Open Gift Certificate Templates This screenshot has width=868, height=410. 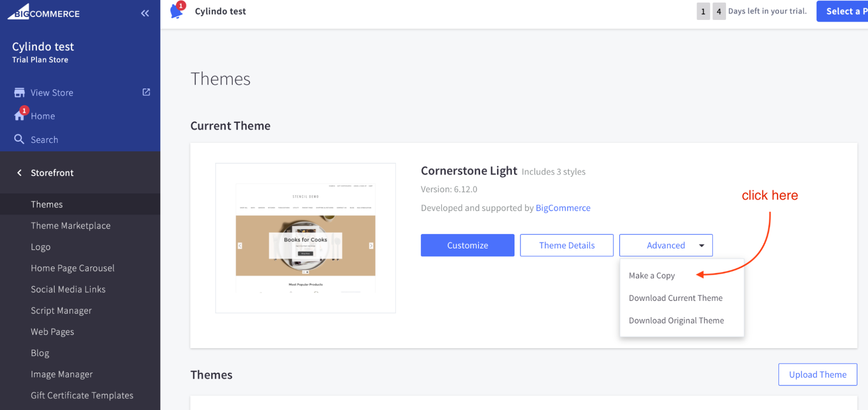coord(82,395)
